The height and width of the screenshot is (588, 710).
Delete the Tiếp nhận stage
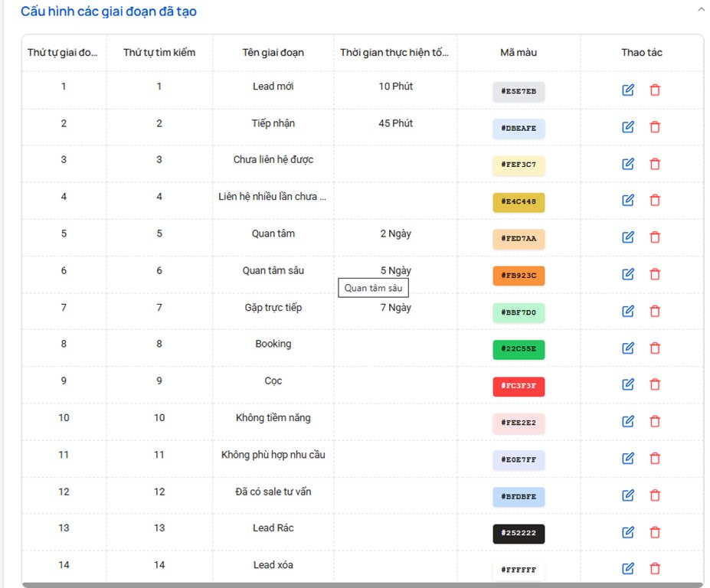click(655, 127)
